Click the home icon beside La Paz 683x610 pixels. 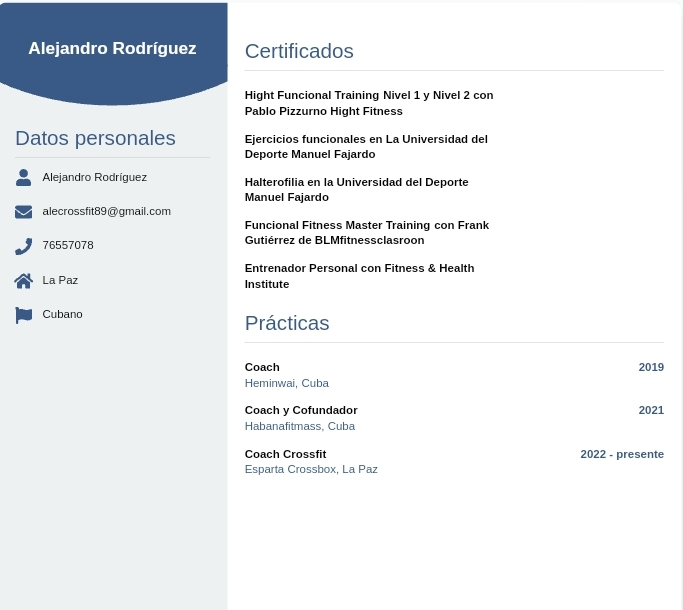point(24,281)
